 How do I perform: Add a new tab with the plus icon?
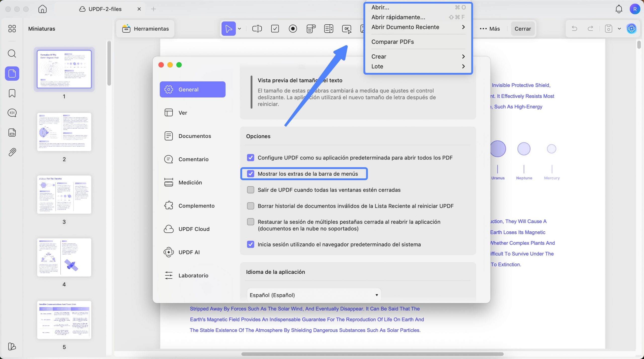[153, 9]
